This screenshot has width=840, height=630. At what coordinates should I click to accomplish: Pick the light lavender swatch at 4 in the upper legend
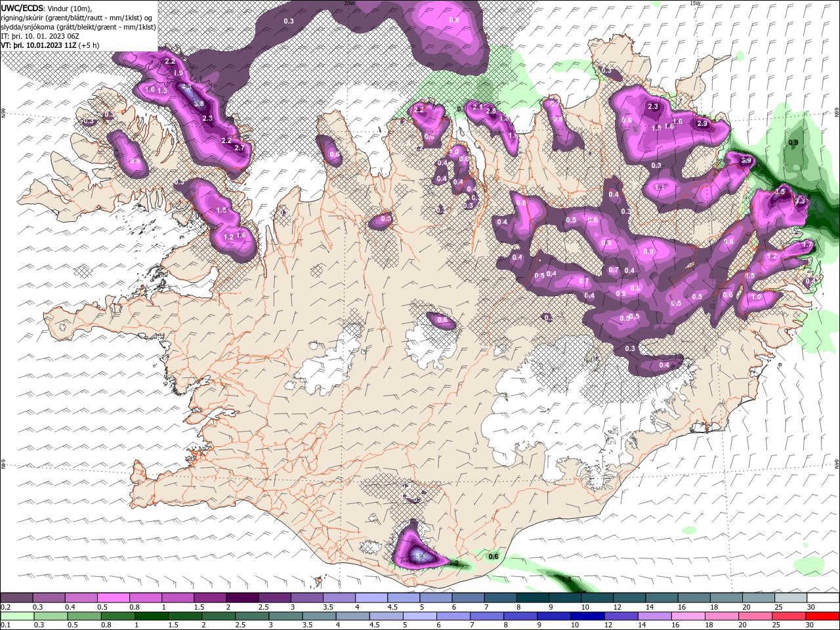tap(371, 598)
